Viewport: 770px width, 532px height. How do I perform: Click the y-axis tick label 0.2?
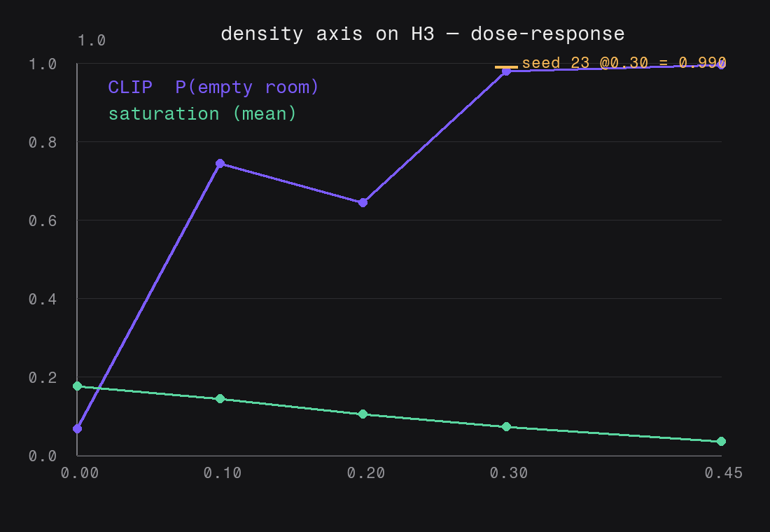(x=42, y=378)
